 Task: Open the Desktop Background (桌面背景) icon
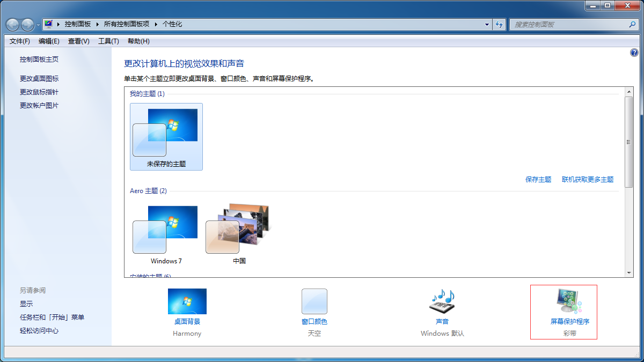click(187, 301)
